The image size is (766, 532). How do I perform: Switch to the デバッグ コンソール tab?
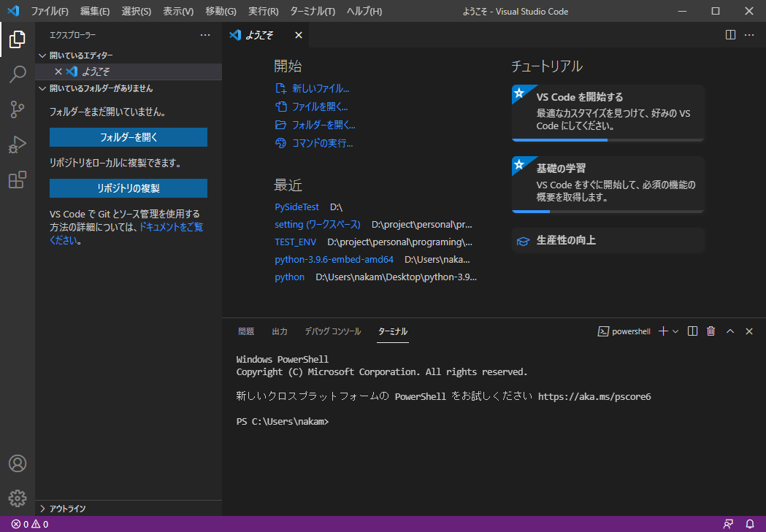click(333, 331)
